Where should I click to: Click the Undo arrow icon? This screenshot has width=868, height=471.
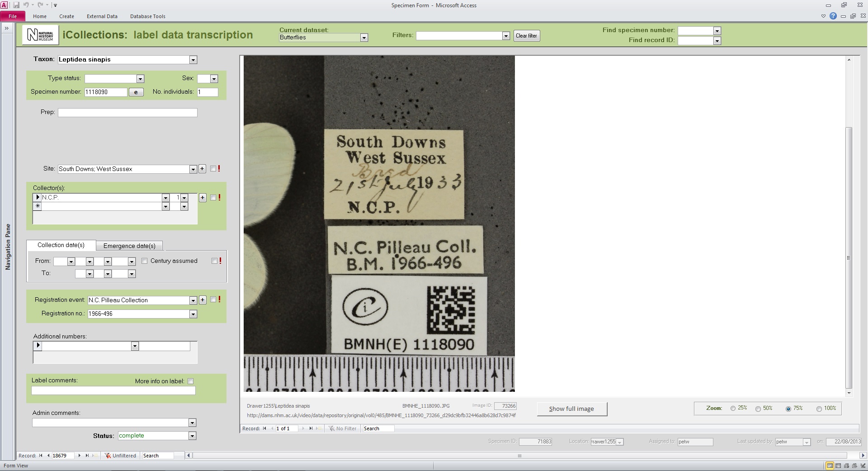[26, 5]
